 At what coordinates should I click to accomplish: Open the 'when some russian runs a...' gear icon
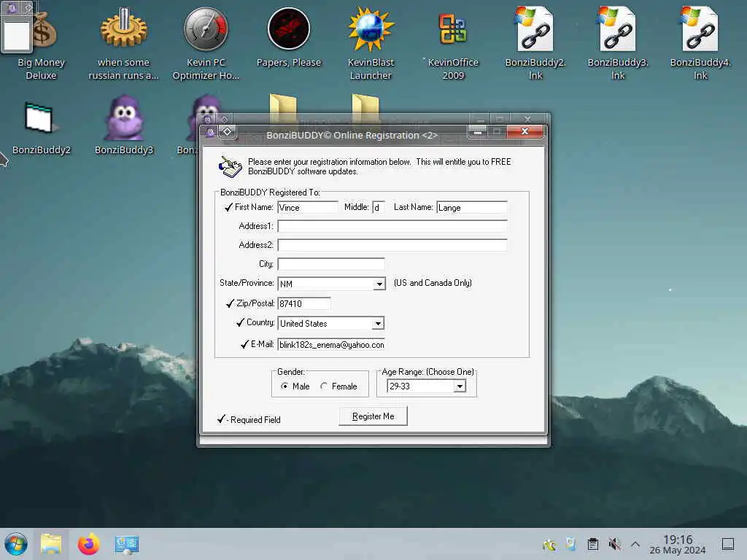point(123,43)
